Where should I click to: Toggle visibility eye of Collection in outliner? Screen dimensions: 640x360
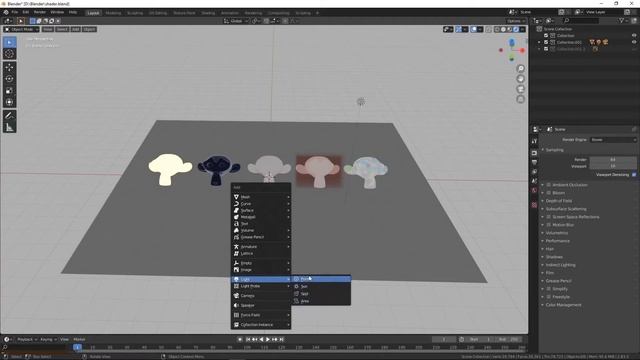634,36
